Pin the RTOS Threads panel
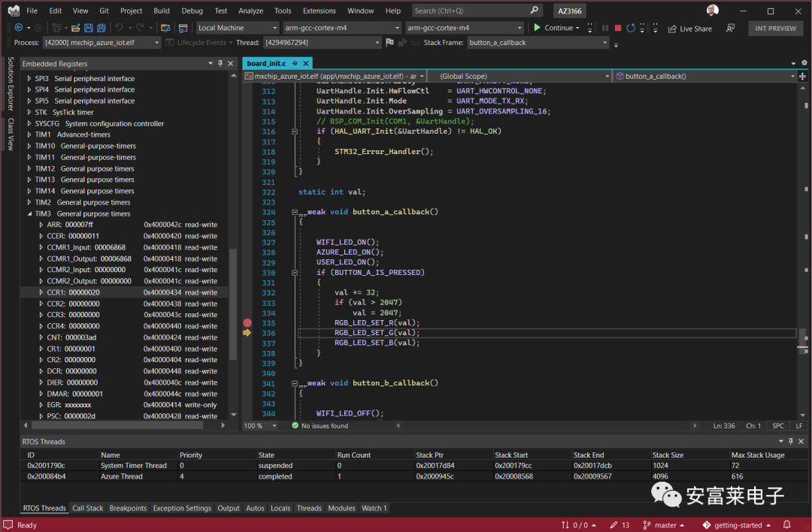Image resolution: width=812 pixels, height=532 pixels. coord(791,441)
